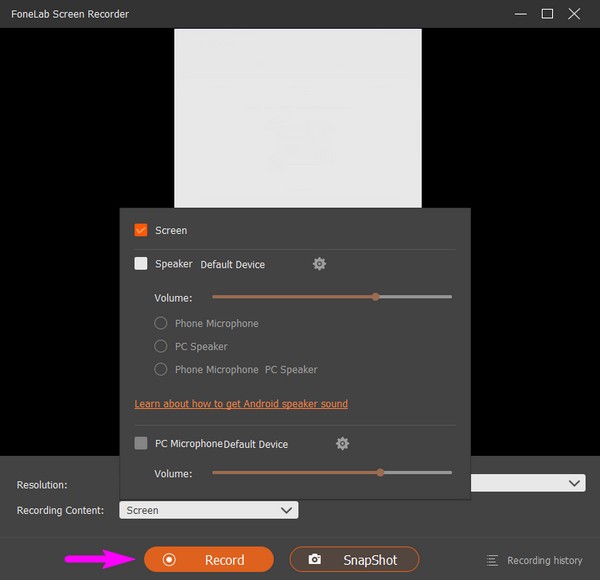Open Learn about Android speaker sound link

click(x=241, y=404)
